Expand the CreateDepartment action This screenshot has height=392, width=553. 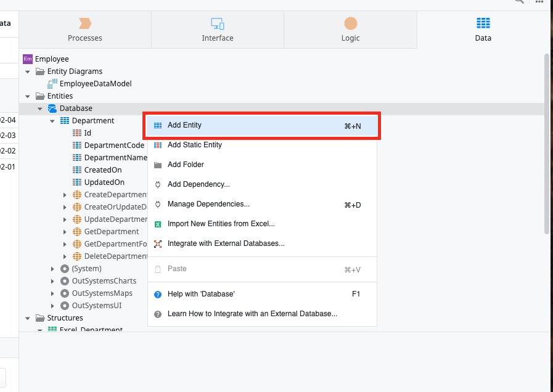[65, 195]
